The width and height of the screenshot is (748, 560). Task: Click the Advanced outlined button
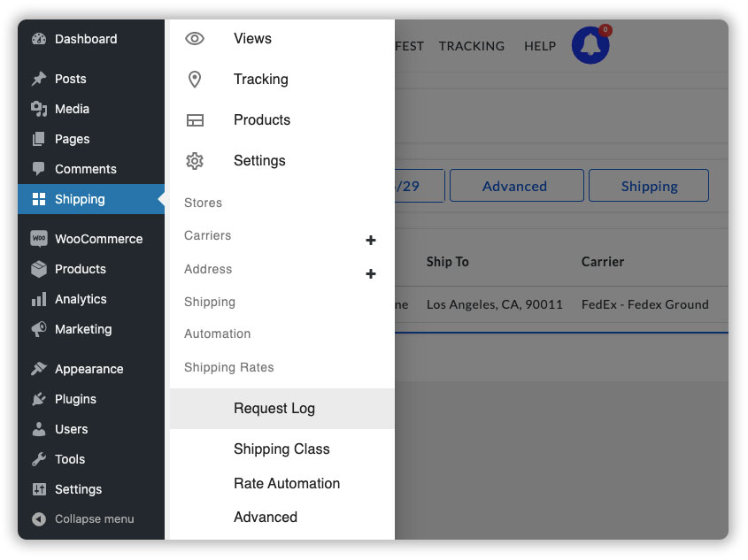[517, 186]
